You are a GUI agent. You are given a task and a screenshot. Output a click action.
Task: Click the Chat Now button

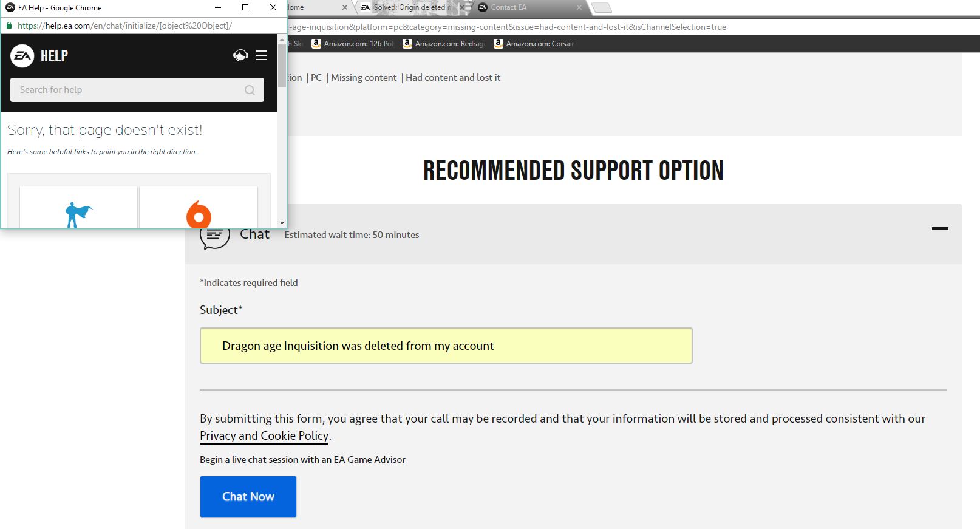(248, 497)
